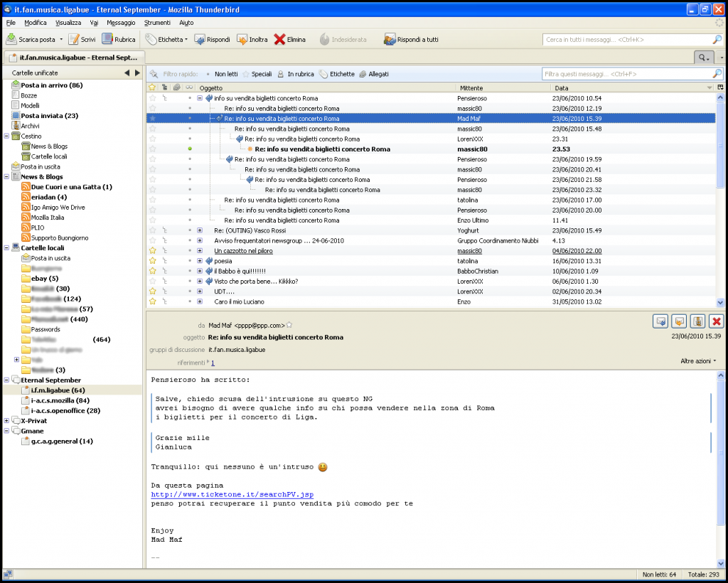Sort by the Data column header

click(632, 87)
